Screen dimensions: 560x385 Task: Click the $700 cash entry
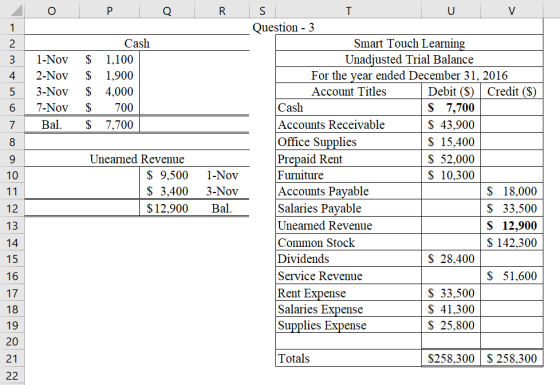coord(109,108)
